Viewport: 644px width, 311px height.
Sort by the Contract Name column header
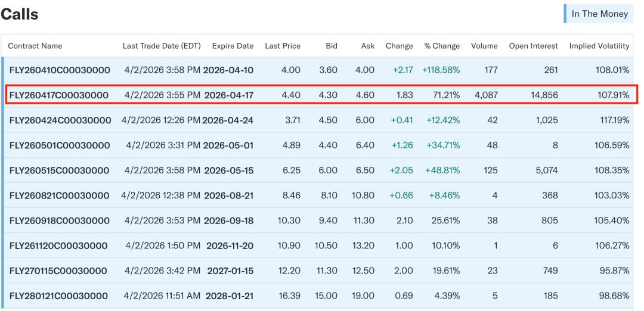(x=35, y=46)
